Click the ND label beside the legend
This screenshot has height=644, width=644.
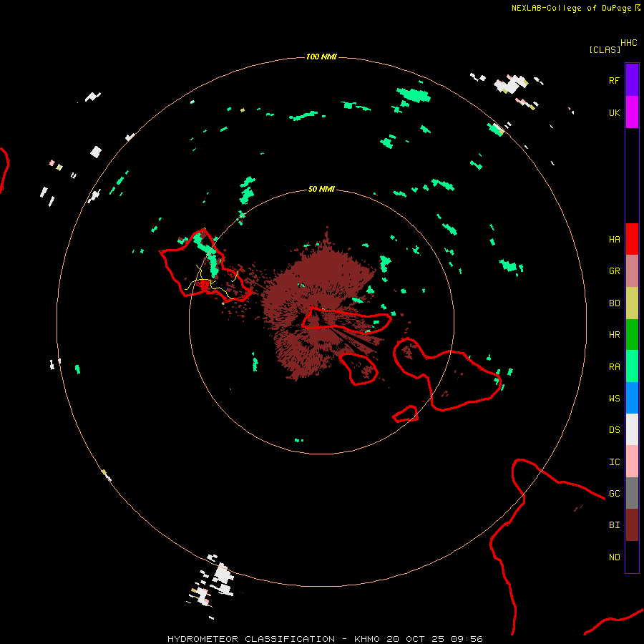(614, 557)
